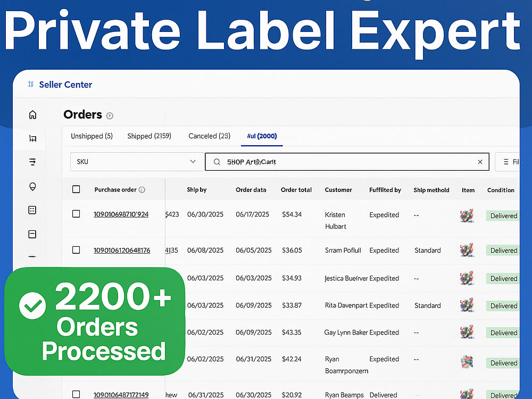Click the Customer column header
532x399 pixels.
point(338,190)
